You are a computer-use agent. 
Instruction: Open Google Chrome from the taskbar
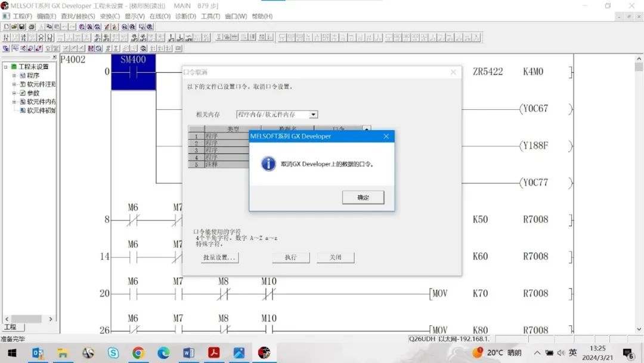pos(138,353)
